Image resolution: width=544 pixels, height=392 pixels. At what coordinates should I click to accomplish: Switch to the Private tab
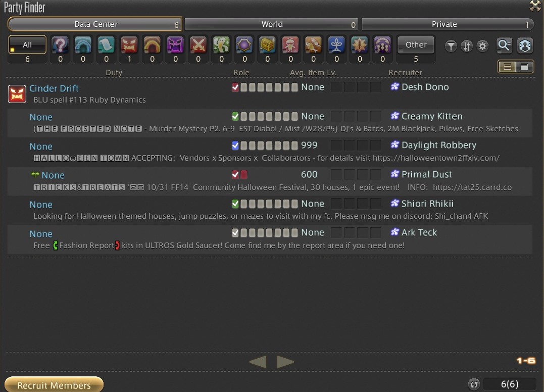[x=448, y=24]
